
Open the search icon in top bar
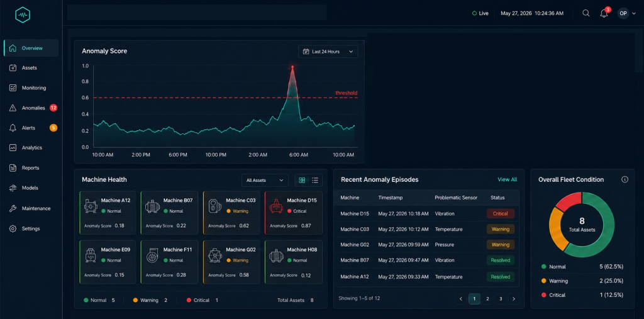[x=586, y=13]
